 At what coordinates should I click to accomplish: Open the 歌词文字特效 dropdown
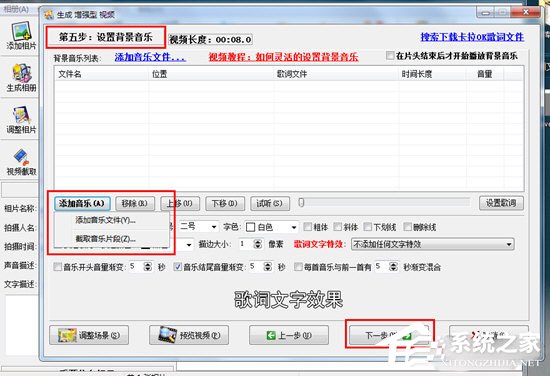[x=432, y=244]
